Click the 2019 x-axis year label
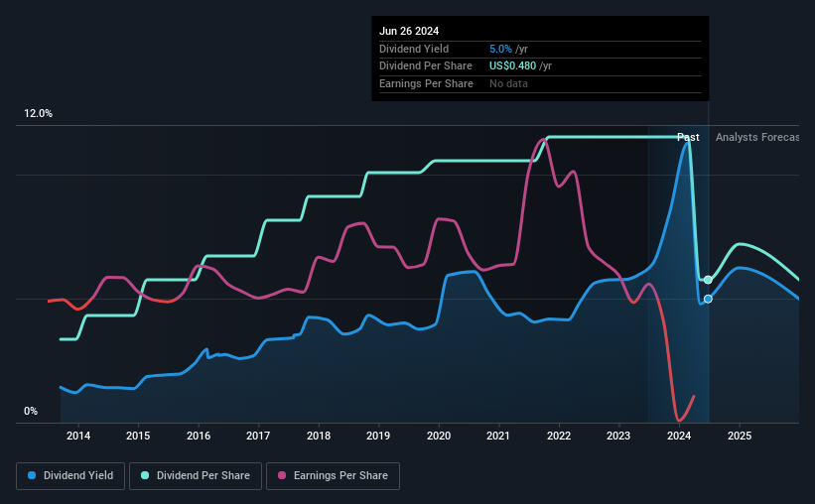Viewport: 815px width, 504px height. pos(378,436)
